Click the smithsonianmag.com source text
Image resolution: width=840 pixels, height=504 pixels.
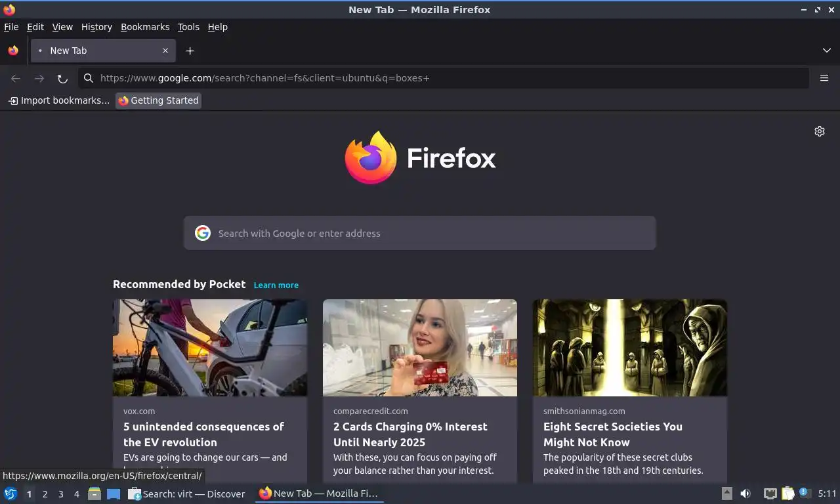(x=584, y=411)
